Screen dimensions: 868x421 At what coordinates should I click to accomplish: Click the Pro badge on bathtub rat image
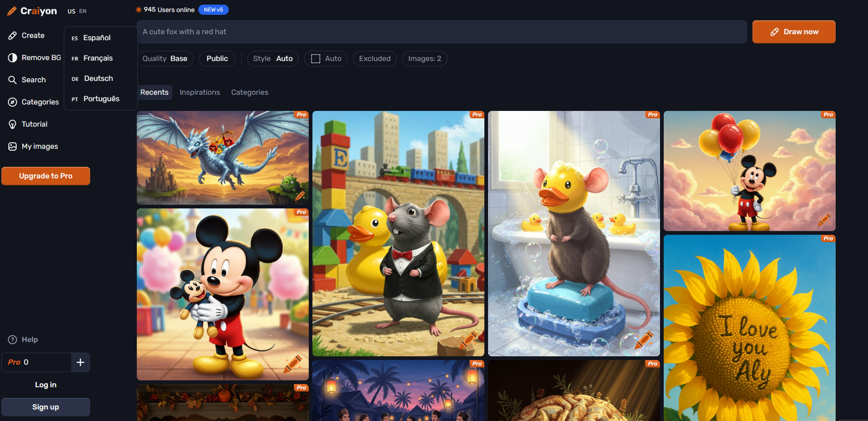pos(653,115)
